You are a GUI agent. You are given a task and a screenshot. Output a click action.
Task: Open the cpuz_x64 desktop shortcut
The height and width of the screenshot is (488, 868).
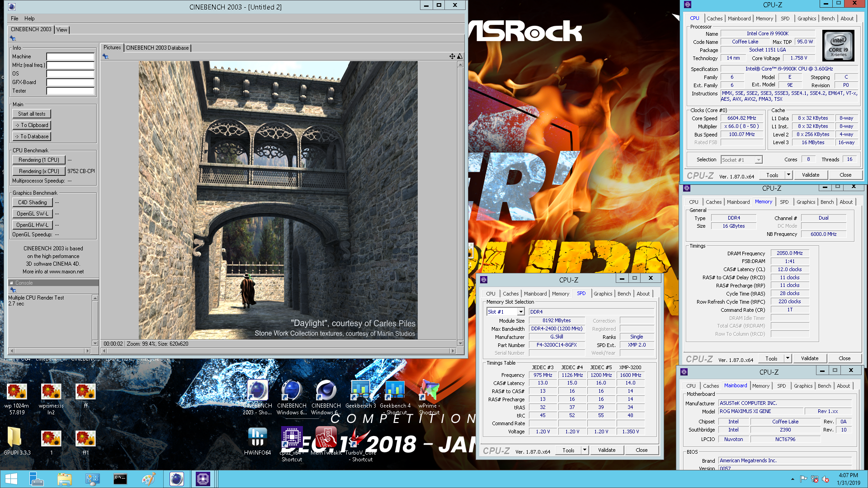point(292,445)
